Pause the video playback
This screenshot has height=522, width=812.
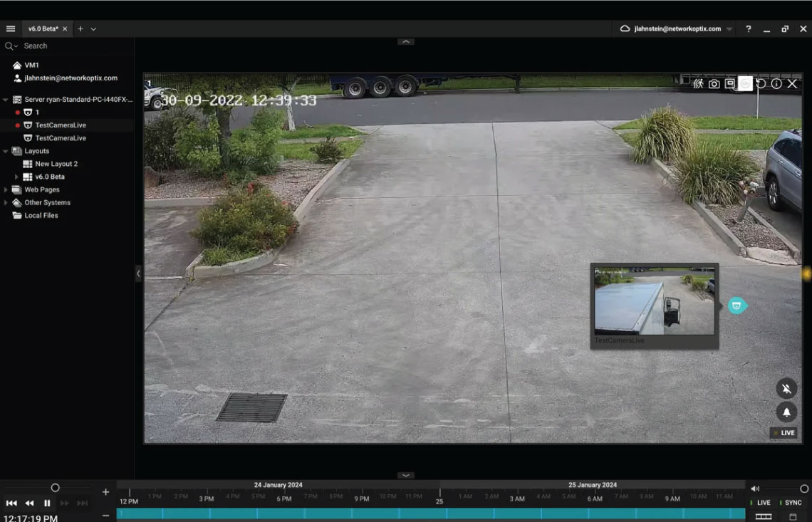tap(47, 503)
